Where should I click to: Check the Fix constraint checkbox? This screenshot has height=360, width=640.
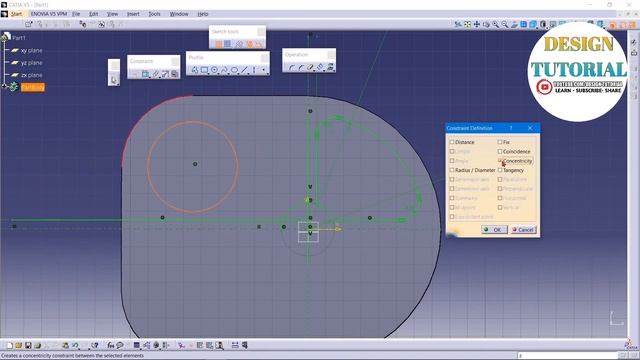click(500, 142)
